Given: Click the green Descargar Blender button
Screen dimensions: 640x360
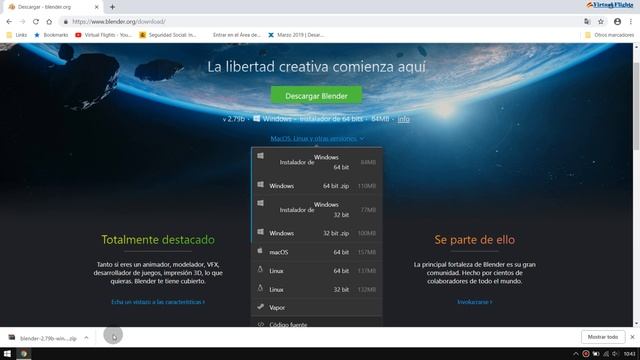Looking at the screenshot, I should pyautogui.click(x=316, y=96).
